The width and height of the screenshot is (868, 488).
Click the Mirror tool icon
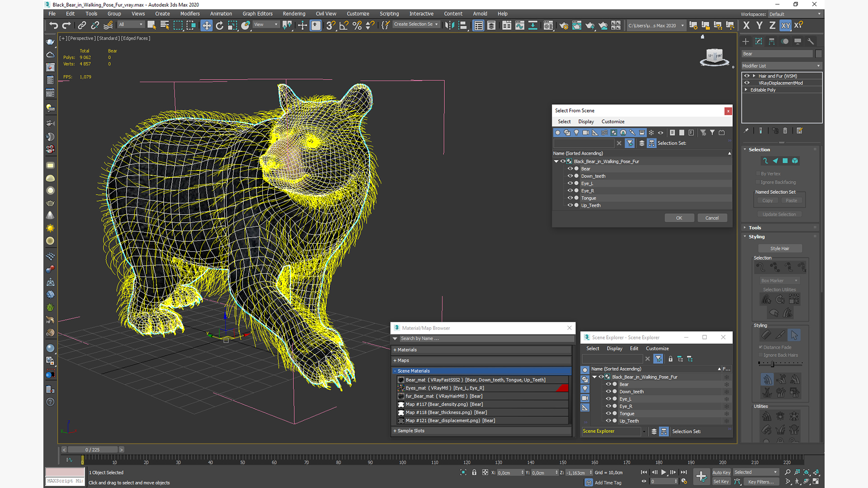[x=449, y=25]
